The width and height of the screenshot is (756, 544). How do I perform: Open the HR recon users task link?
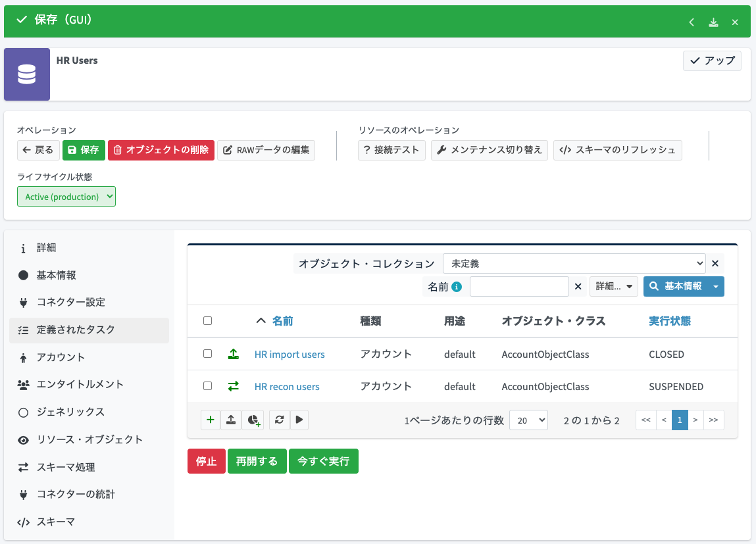tap(287, 387)
